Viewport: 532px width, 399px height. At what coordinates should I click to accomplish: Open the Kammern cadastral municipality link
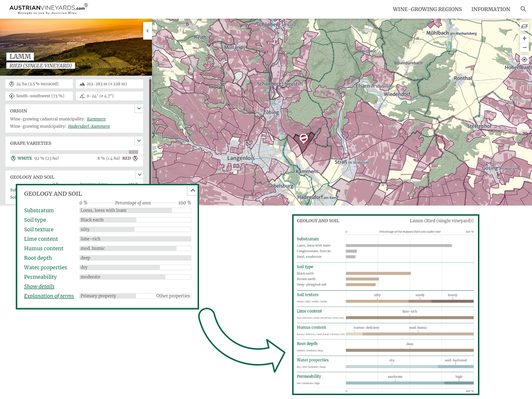[x=96, y=119]
